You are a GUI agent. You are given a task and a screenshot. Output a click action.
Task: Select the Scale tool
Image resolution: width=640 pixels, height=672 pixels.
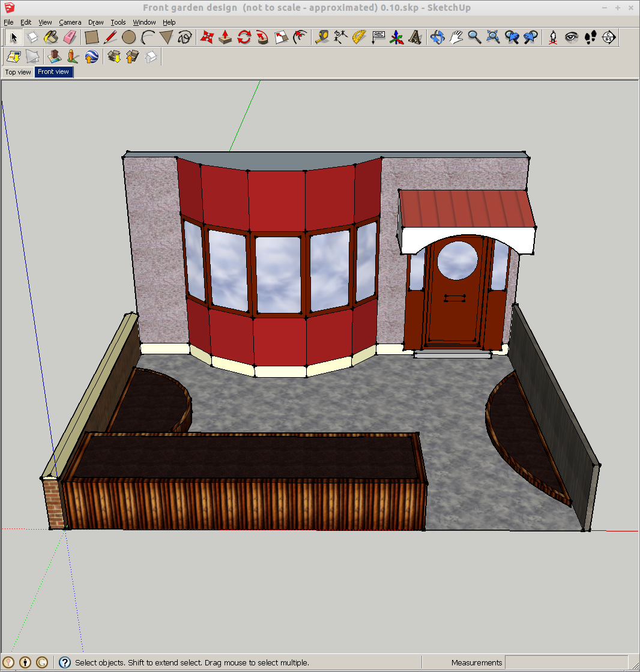282,38
